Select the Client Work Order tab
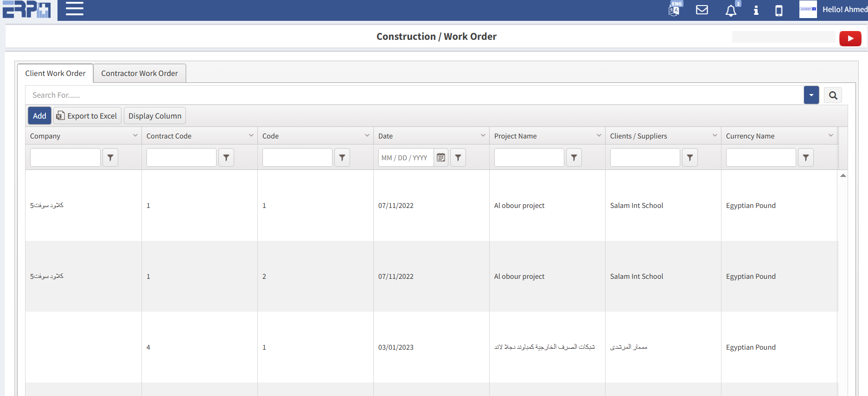The image size is (868, 396). (55, 73)
